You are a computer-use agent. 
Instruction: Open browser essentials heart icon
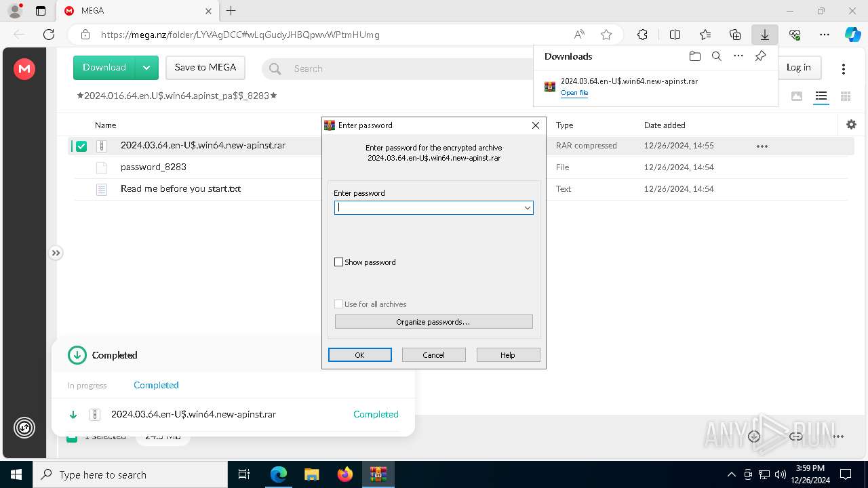pos(795,35)
